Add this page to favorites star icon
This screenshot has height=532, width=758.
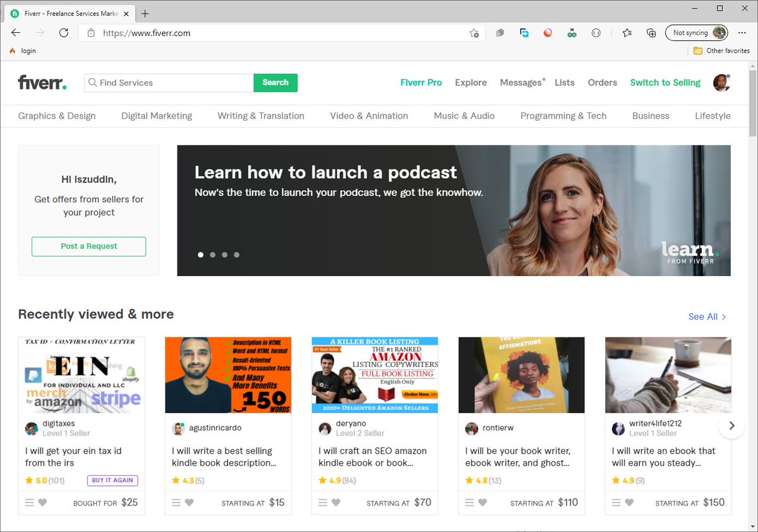click(x=474, y=33)
